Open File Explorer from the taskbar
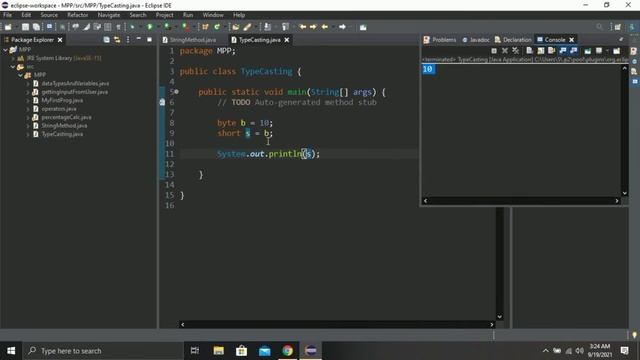This screenshot has height=360, width=640. pos(218,351)
